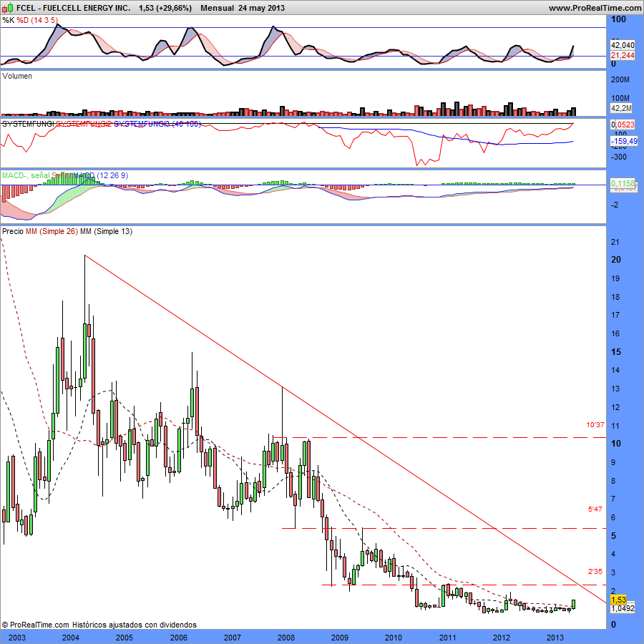Click the 1,53 (+29,66%) quote in the header
Screen dimensions: 644x644
165,8
